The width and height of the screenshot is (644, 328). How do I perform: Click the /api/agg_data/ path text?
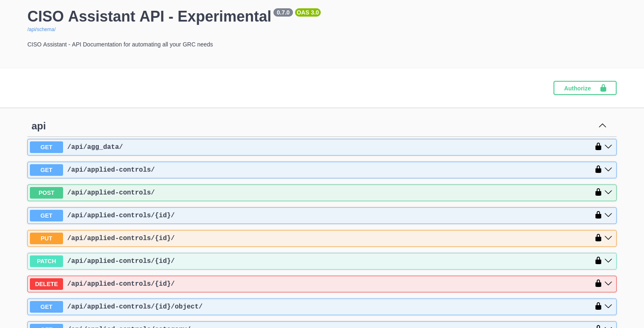pyautogui.click(x=95, y=147)
